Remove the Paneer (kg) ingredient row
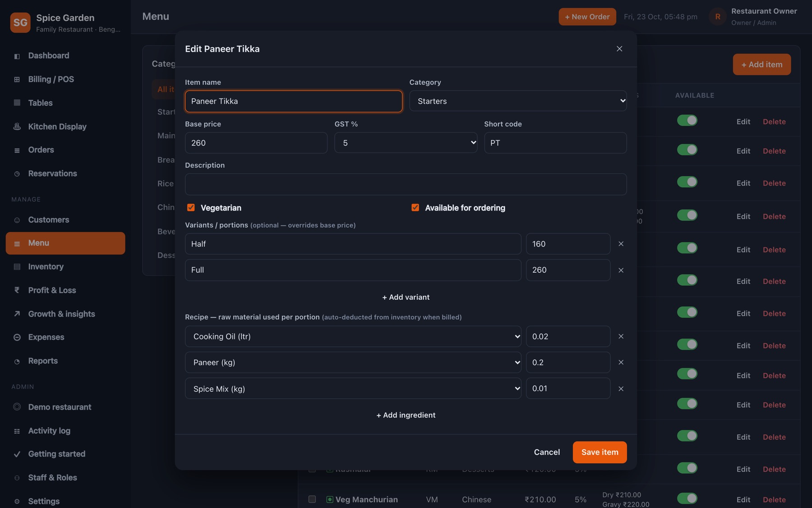Viewport: 812px width, 508px height. [621, 363]
